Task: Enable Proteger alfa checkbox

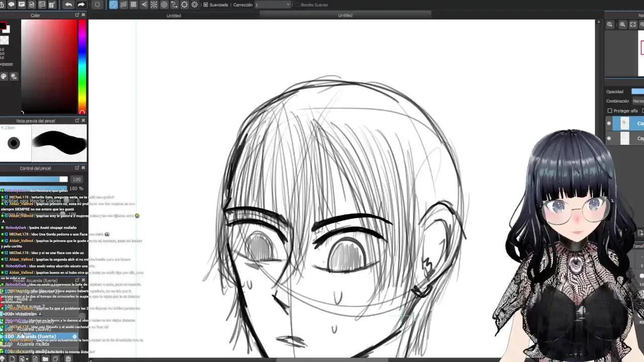Action: [x=610, y=111]
